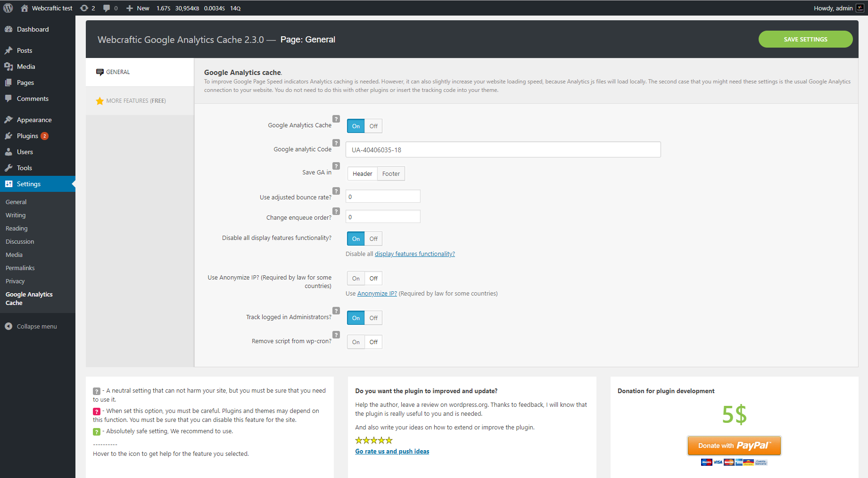Click the Settings sliders icon

(8, 184)
